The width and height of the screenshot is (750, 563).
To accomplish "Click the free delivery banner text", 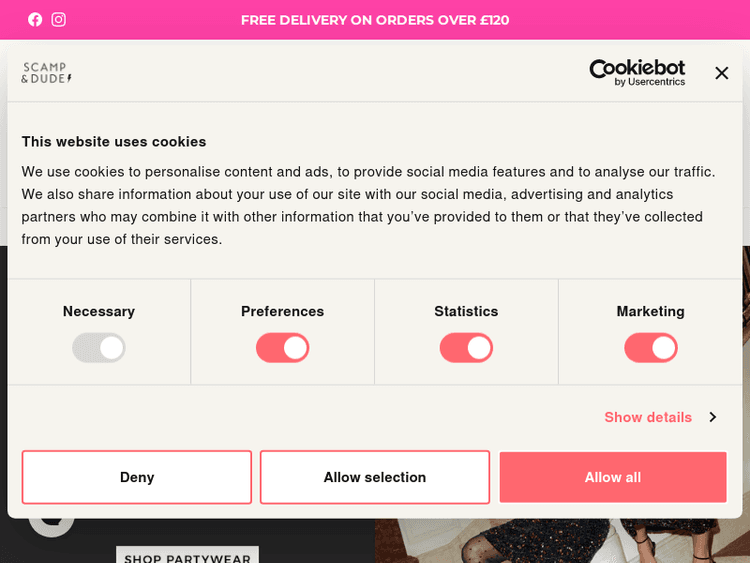I will (x=375, y=20).
